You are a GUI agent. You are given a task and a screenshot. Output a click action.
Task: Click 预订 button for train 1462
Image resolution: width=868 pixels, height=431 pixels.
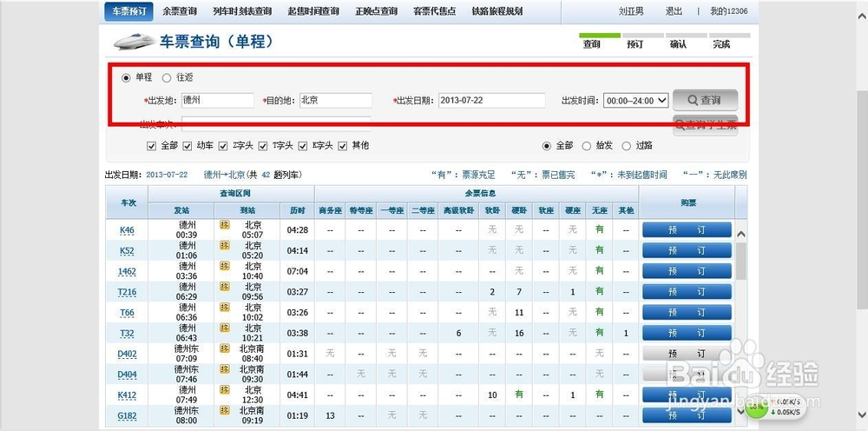coord(687,271)
